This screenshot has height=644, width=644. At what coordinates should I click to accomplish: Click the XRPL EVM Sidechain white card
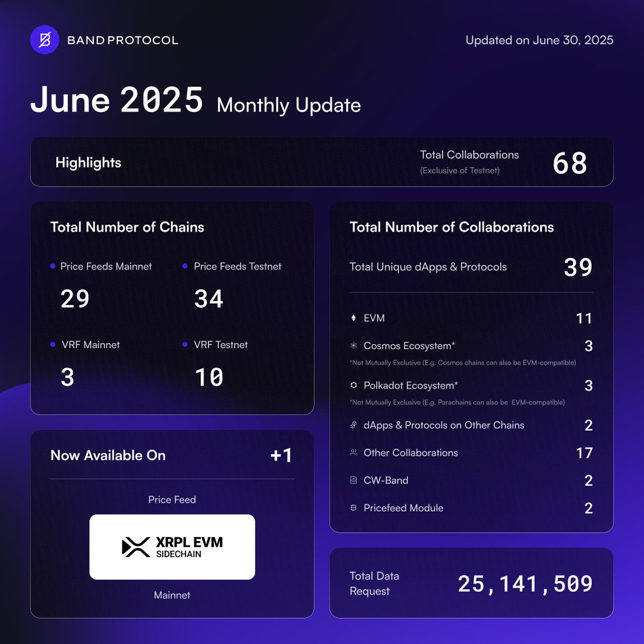[x=172, y=547]
